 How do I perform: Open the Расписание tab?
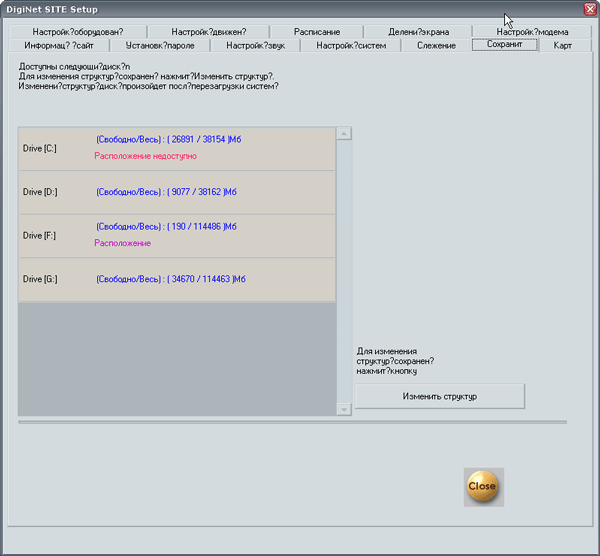pos(317,32)
